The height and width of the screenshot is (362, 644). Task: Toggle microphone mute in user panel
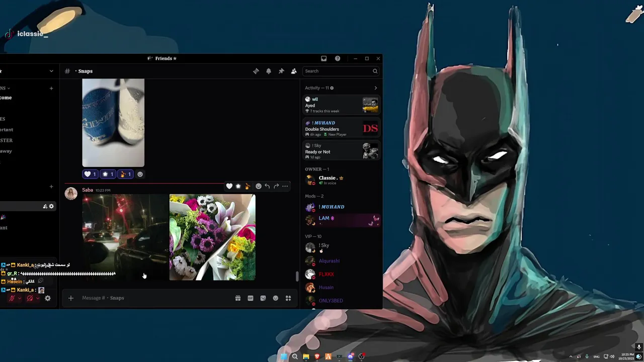coord(12,299)
